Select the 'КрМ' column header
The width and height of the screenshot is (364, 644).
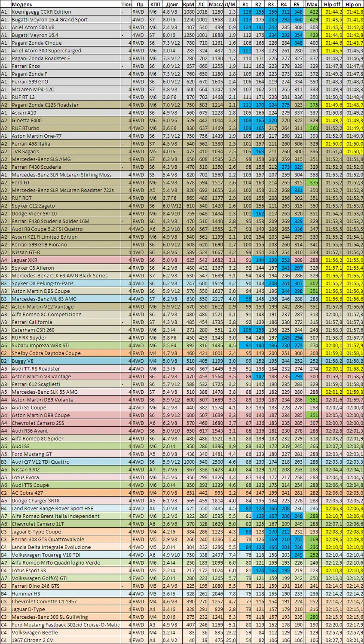(x=188, y=4)
